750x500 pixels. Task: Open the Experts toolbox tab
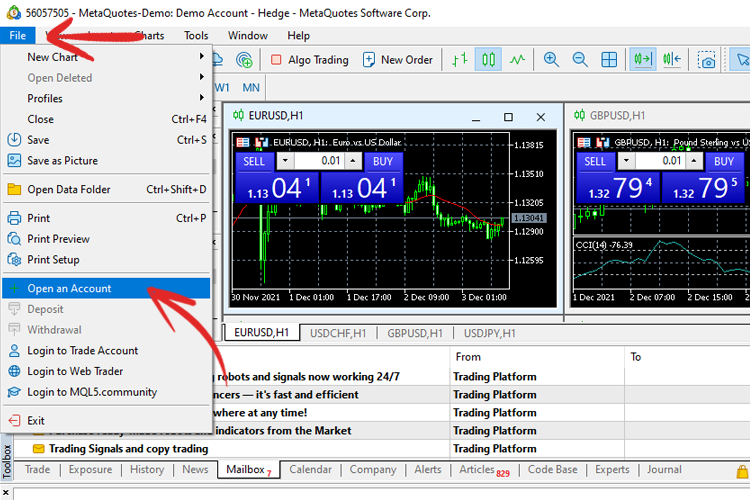point(612,469)
